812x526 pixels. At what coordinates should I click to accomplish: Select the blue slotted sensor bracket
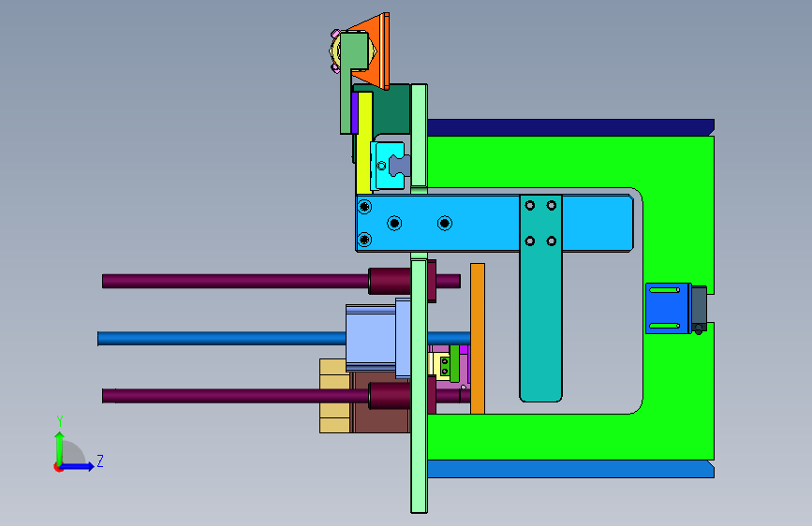[x=668, y=308]
